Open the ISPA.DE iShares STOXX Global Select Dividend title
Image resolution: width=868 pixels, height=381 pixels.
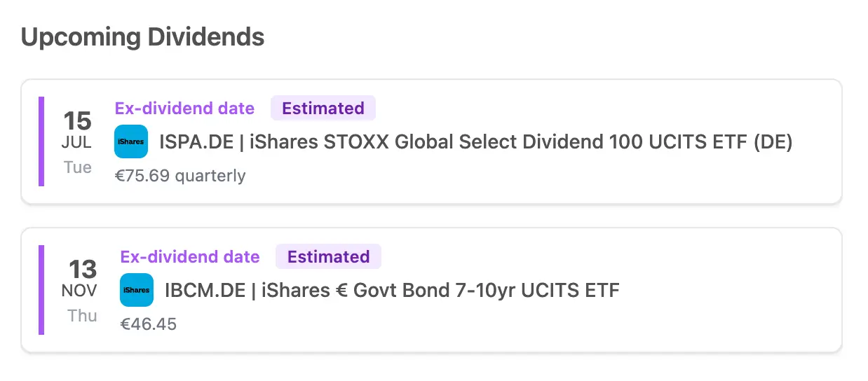475,142
